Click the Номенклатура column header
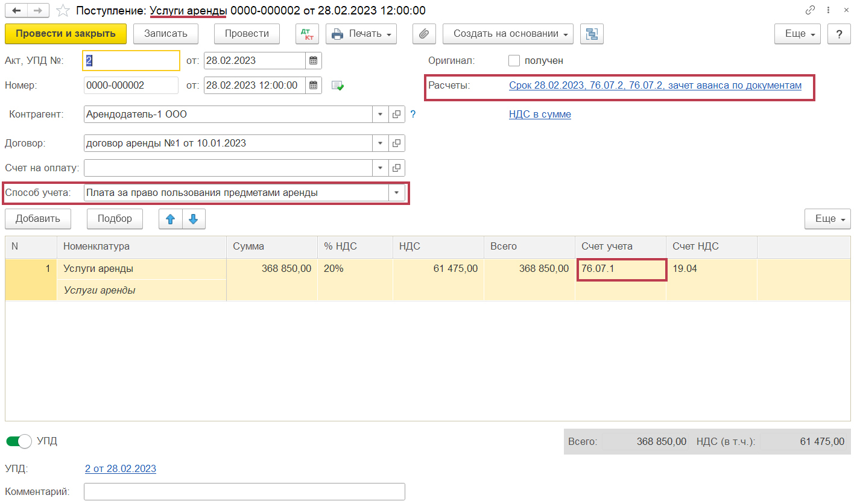This screenshot has width=857, height=504. click(x=142, y=247)
